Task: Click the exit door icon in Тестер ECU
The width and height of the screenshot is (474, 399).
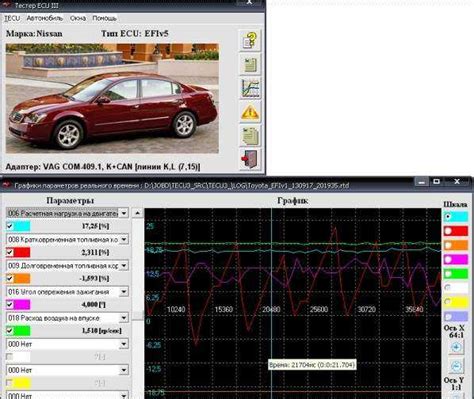Action: tap(250, 160)
